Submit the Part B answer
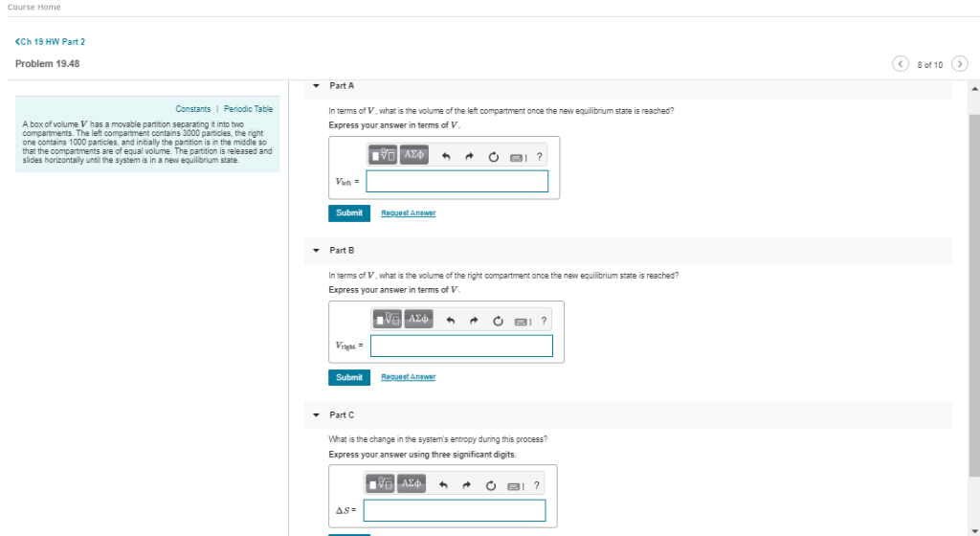The height and width of the screenshot is (536, 980). (x=349, y=377)
